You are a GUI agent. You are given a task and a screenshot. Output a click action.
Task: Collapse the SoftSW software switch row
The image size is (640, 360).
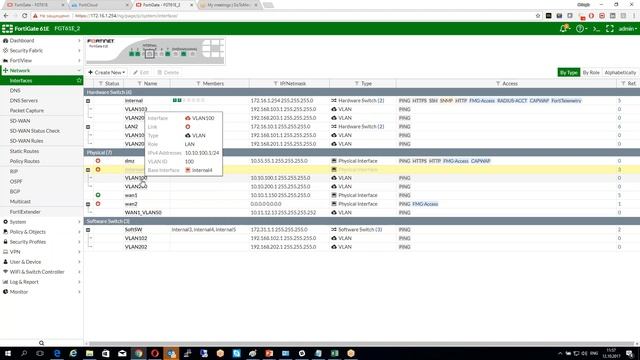pyautogui.click(x=88, y=230)
